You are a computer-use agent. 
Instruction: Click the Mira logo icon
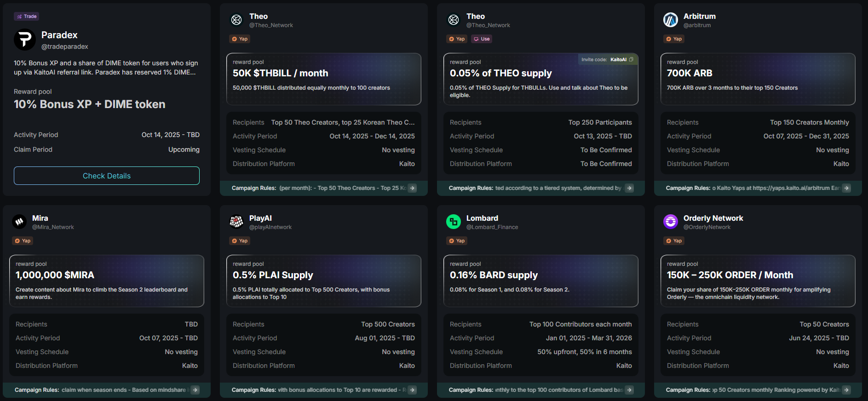click(x=19, y=222)
